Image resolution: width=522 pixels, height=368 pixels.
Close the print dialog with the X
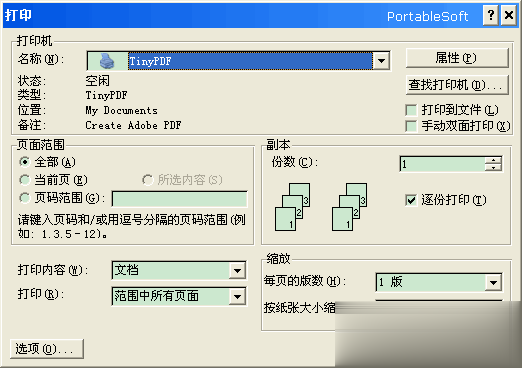pyautogui.click(x=509, y=15)
